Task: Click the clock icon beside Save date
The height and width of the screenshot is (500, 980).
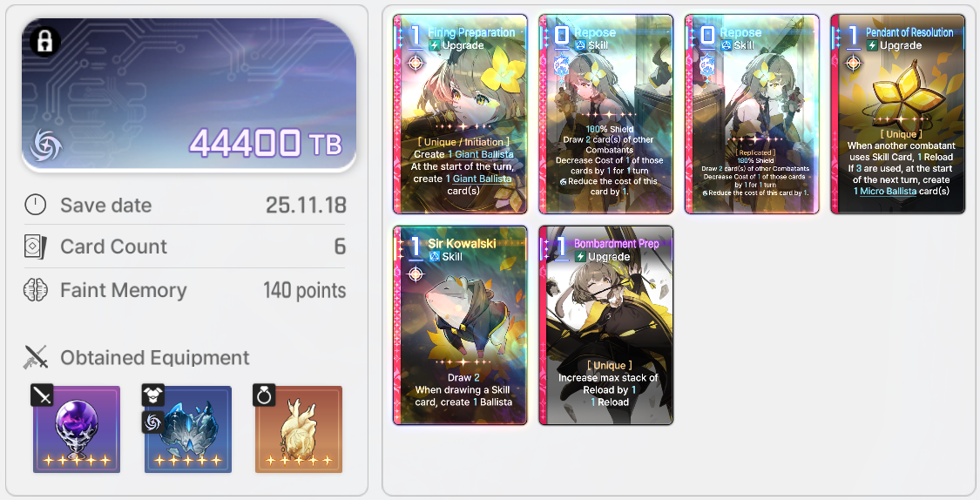Action: click(35, 205)
